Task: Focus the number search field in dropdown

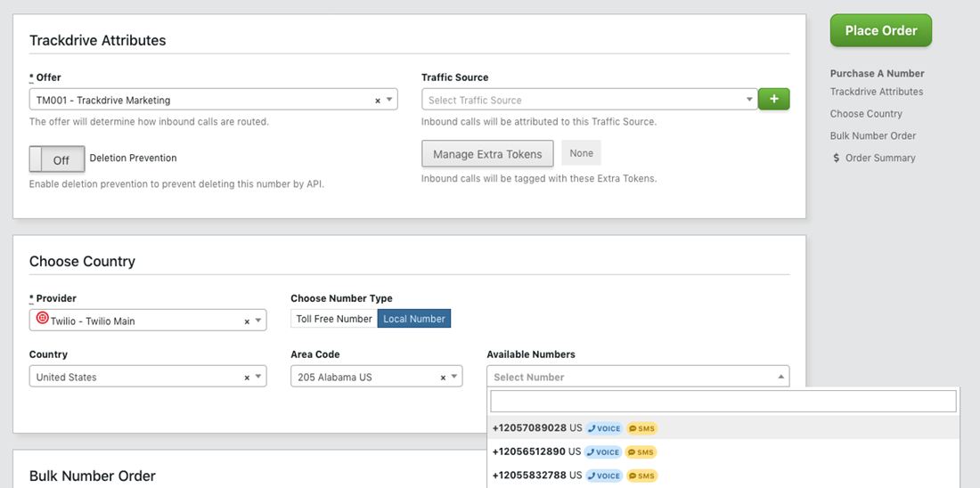Action: 723,401
